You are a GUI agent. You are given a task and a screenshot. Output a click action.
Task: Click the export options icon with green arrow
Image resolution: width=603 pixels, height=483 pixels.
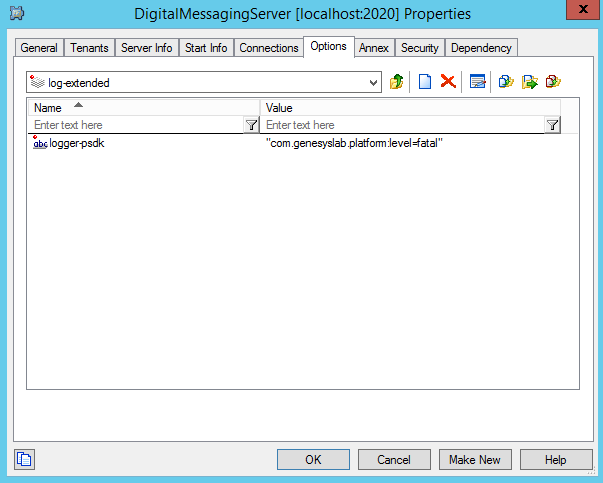530,82
